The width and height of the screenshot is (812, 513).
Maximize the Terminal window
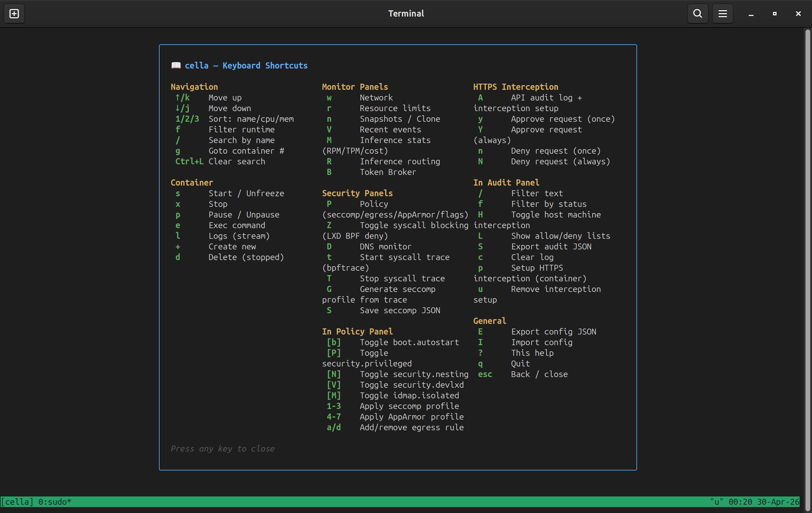pos(774,14)
